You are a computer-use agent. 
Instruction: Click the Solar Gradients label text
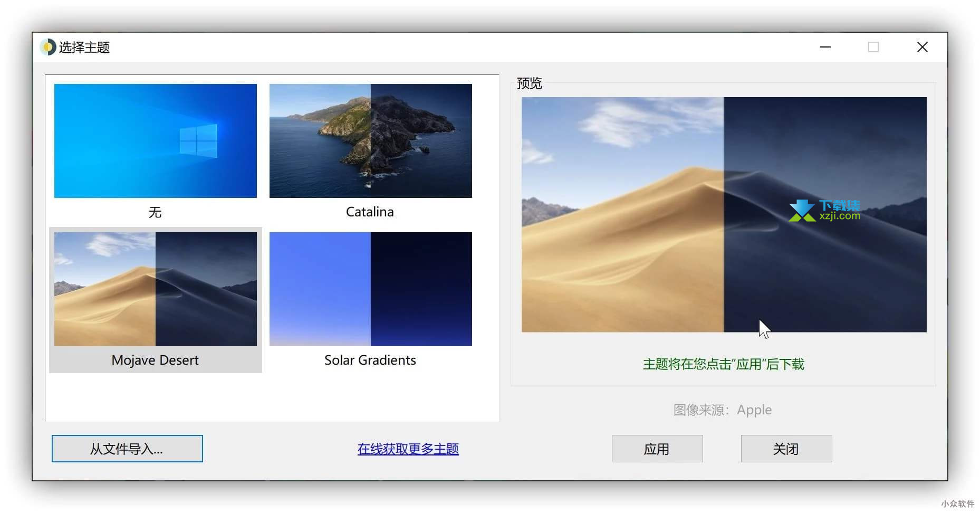[x=370, y=360]
